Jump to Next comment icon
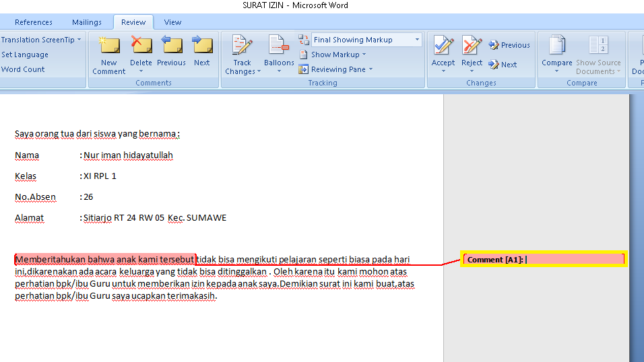 coord(201,46)
